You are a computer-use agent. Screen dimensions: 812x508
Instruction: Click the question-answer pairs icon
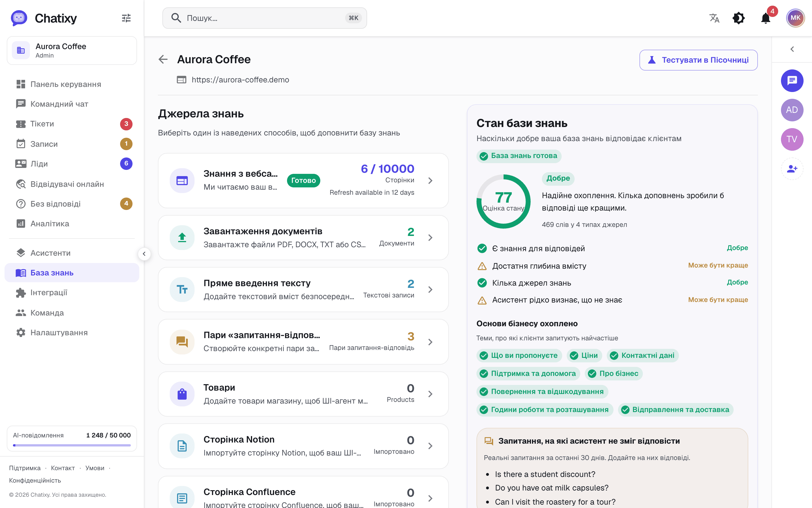[x=182, y=342]
